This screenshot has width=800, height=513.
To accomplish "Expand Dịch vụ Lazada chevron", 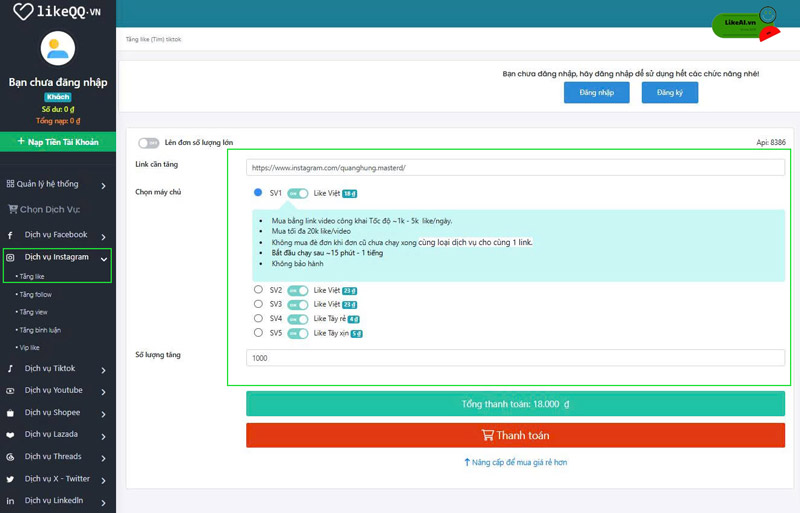I will coord(104,436).
